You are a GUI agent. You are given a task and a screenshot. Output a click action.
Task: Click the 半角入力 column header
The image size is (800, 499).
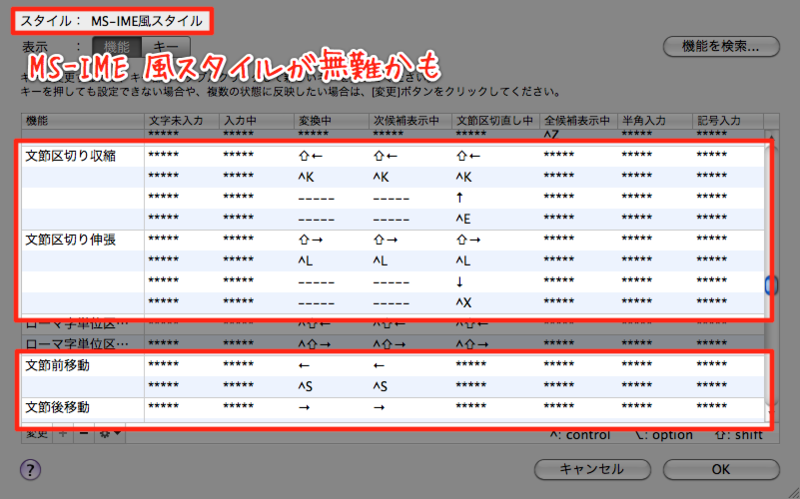click(655, 121)
